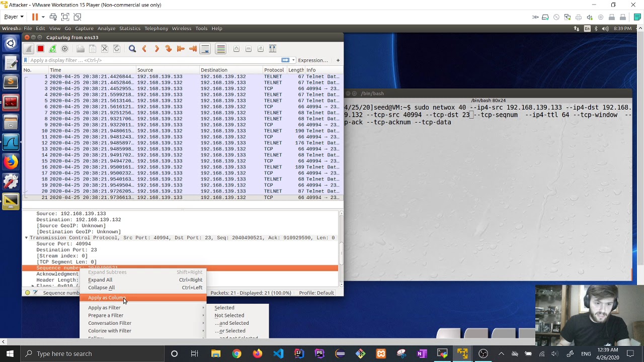Restart the current capture with the green fin icon
Viewport: 644px width, 362px height.
pyautogui.click(x=52, y=49)
